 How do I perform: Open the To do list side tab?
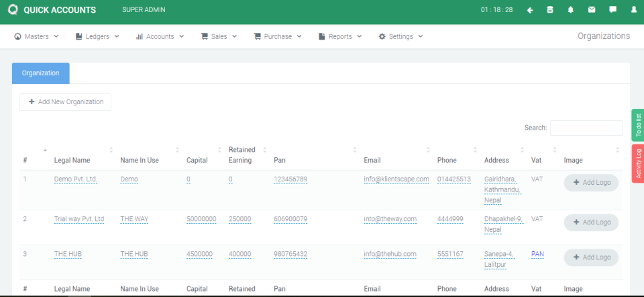(638, 124)
